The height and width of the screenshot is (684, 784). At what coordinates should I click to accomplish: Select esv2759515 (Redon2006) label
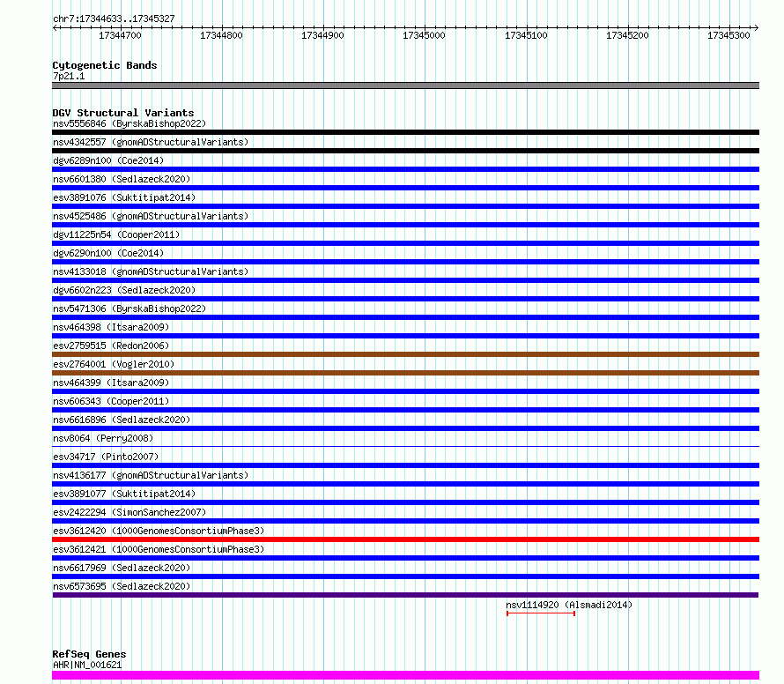click(x=111, y=346)
